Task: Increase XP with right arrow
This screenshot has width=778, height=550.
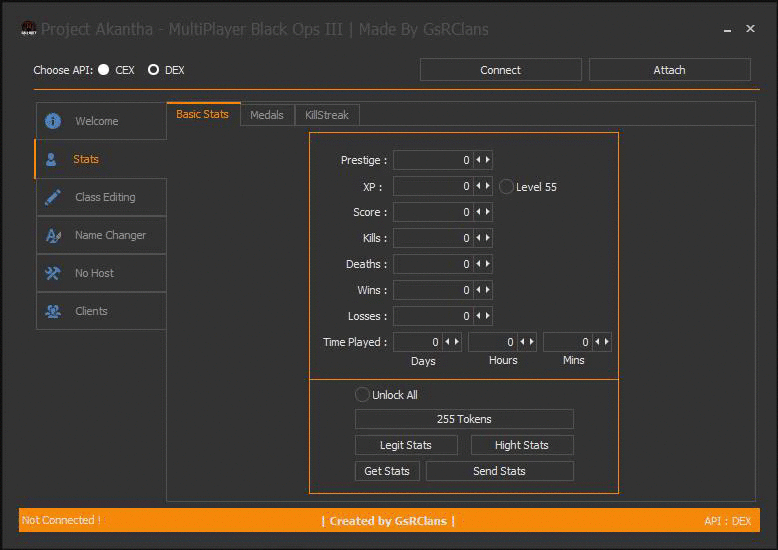Action: coord(488,186)
